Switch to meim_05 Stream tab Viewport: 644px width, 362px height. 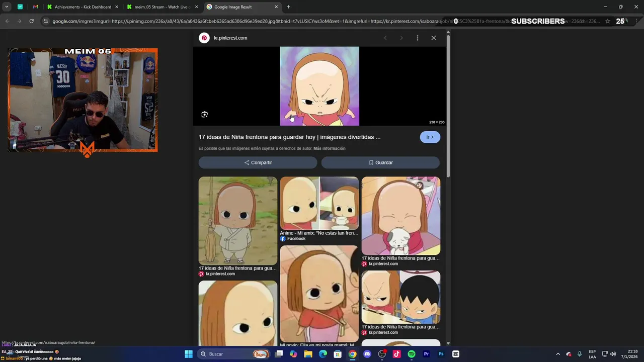click(163, 7)
